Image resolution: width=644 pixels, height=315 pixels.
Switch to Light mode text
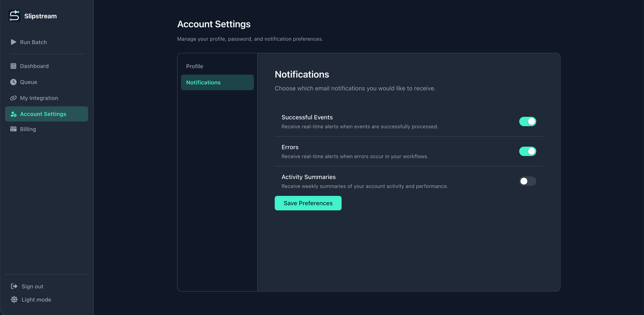[x=36, y=300]
